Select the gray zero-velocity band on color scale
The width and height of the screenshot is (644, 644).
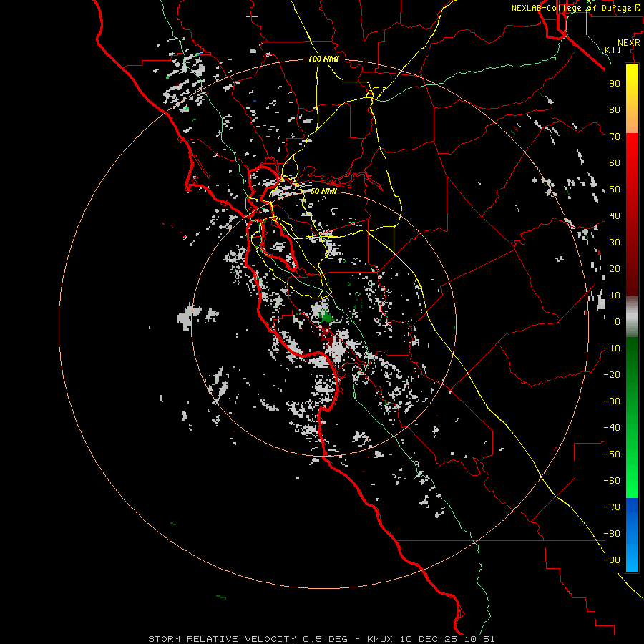coord(632,317)
